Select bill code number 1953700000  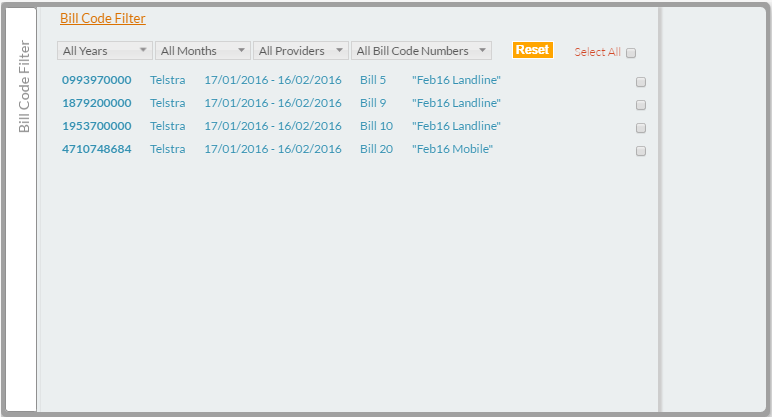(96, 126)
